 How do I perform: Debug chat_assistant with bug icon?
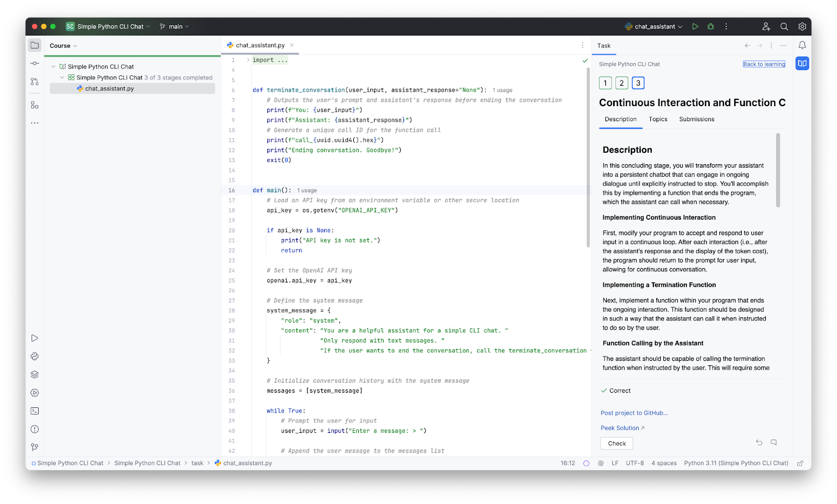[x=710, y=27]
